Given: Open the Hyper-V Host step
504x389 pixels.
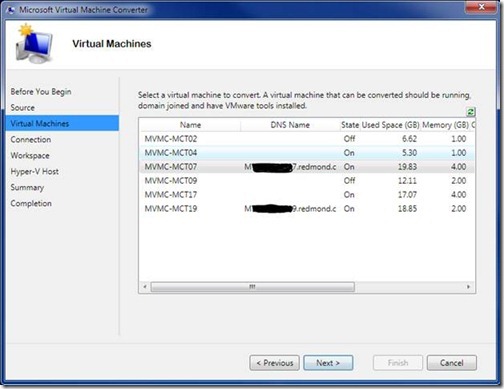Looking at the screenshot, I should (35, 171).
